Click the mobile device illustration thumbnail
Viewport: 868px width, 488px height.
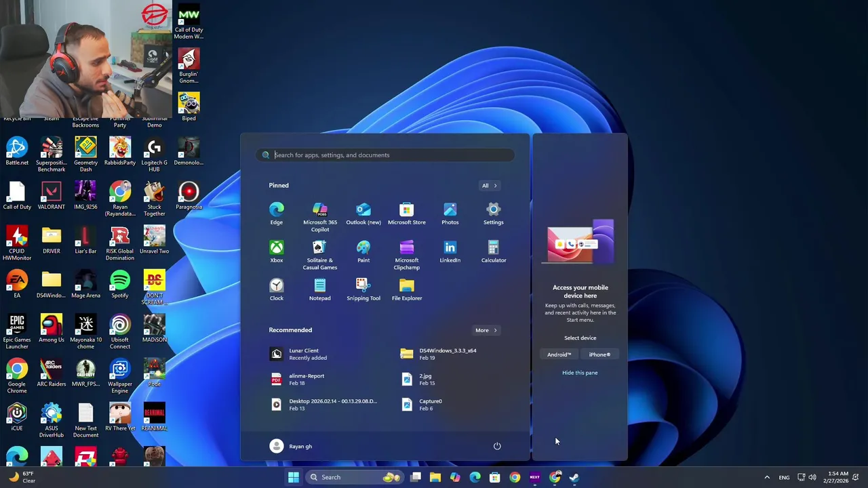pyautogui.click(x=580, y=241)
